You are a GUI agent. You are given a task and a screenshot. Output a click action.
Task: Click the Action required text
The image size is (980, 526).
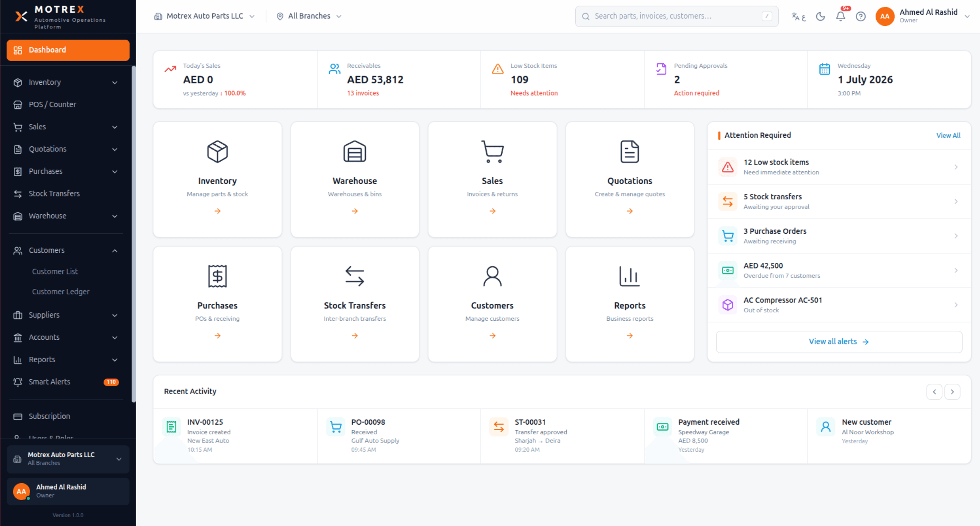696,93
